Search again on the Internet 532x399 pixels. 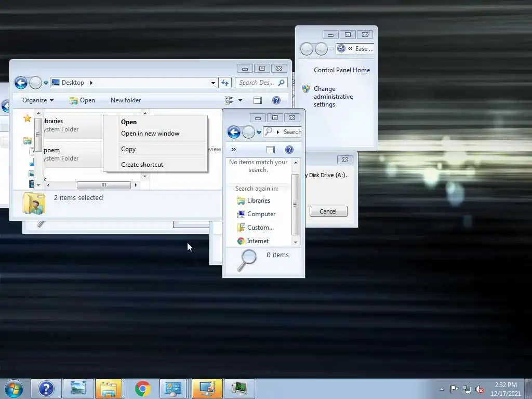tap(253, 241)
